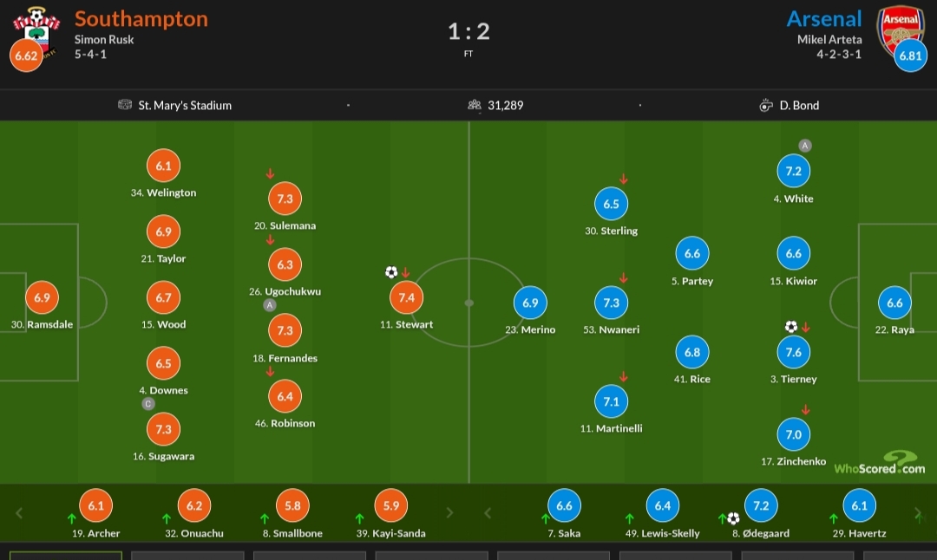This screenshot has width=937, height=560.
Task: Select Ramsdale's 6.9 rating circle
Action: pyautogui.click(x=42, y=297)
